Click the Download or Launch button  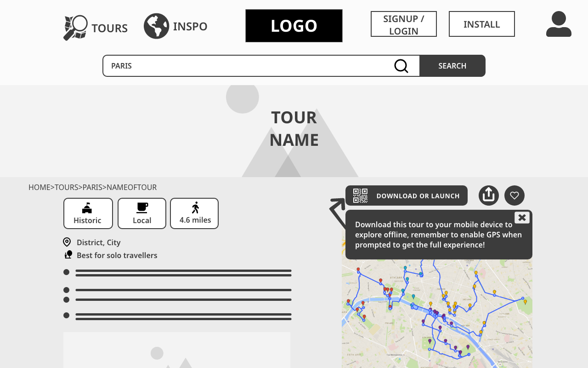pyautogui.click(x=418, y=196)
